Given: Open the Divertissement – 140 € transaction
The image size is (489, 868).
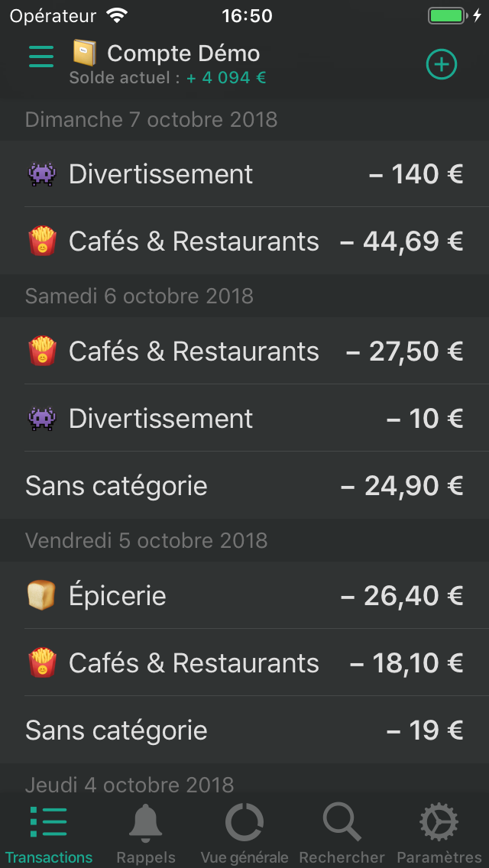Looking at the screenshot, I should [244, 174].
